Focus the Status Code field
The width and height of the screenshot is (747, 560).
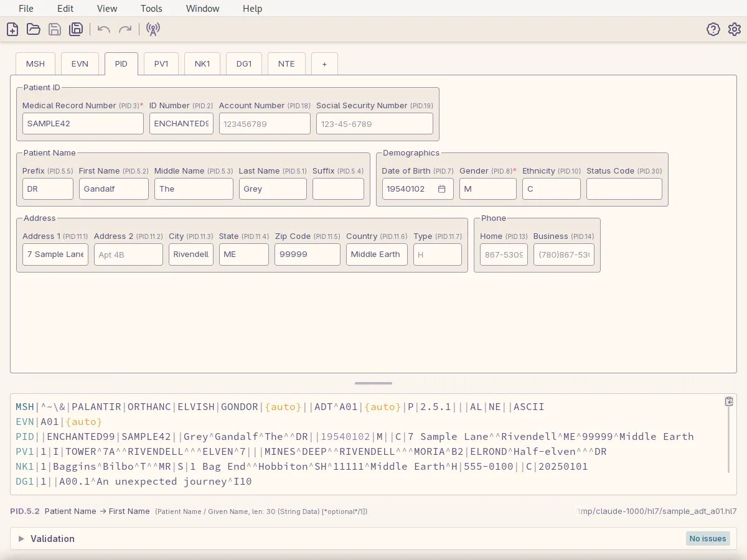tap(624, 189)
